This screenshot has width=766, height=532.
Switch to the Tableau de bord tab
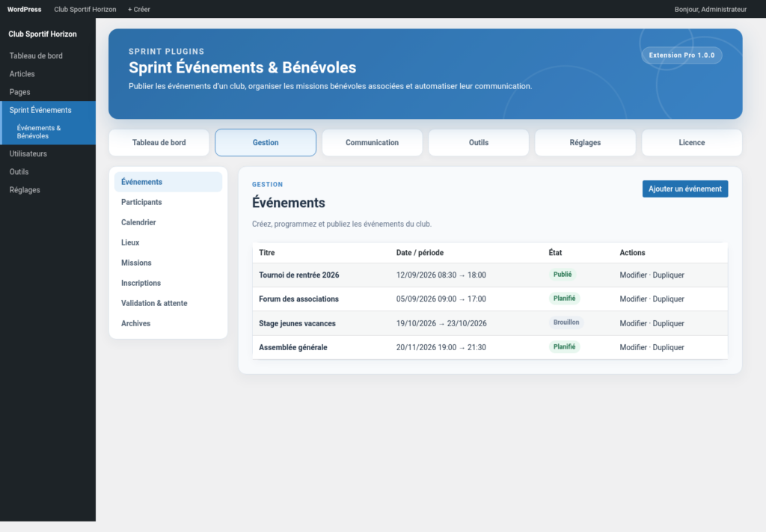tap(159, 143)
